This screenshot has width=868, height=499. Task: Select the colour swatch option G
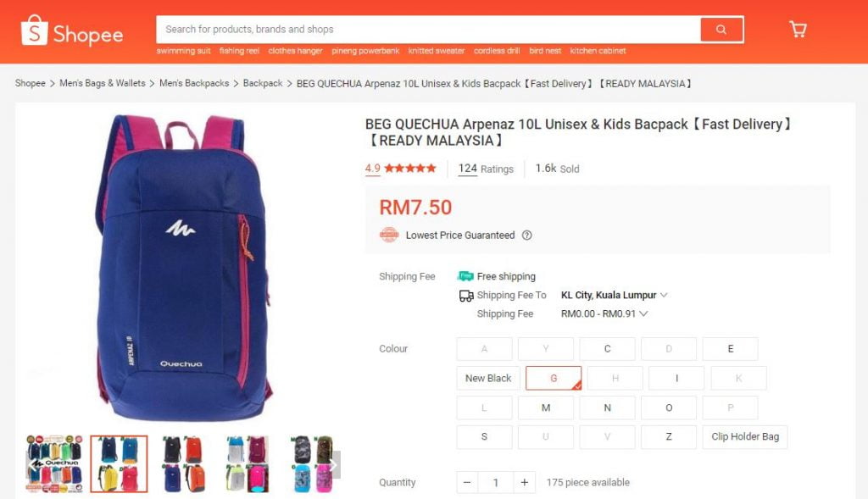[554, 379]
